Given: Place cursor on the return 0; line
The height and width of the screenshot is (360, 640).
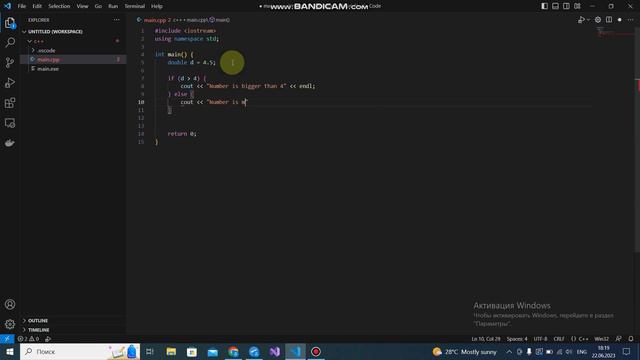Looking at the screenshot, I should pyautogui.click(x=182, y=134).
